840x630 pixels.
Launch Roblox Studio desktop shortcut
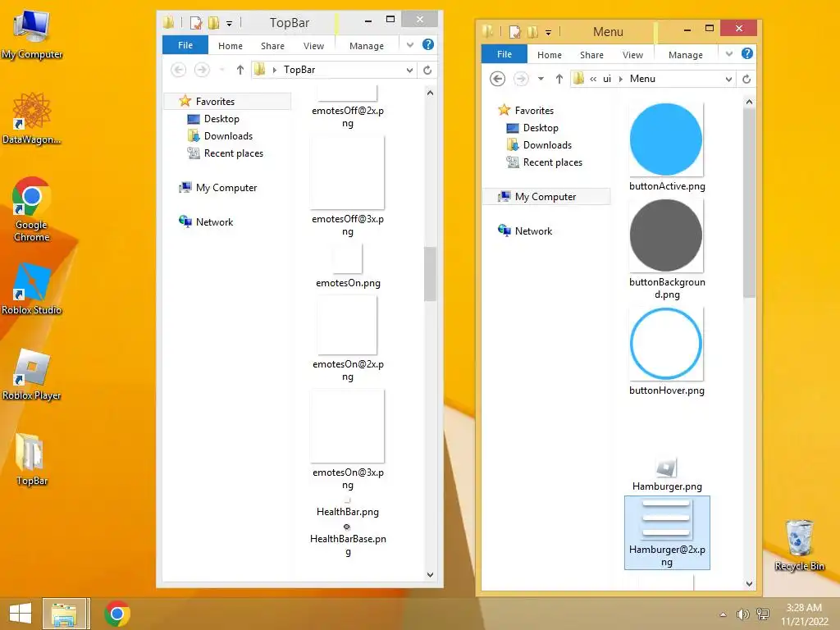pyautogui.click(x=32, y=289)
